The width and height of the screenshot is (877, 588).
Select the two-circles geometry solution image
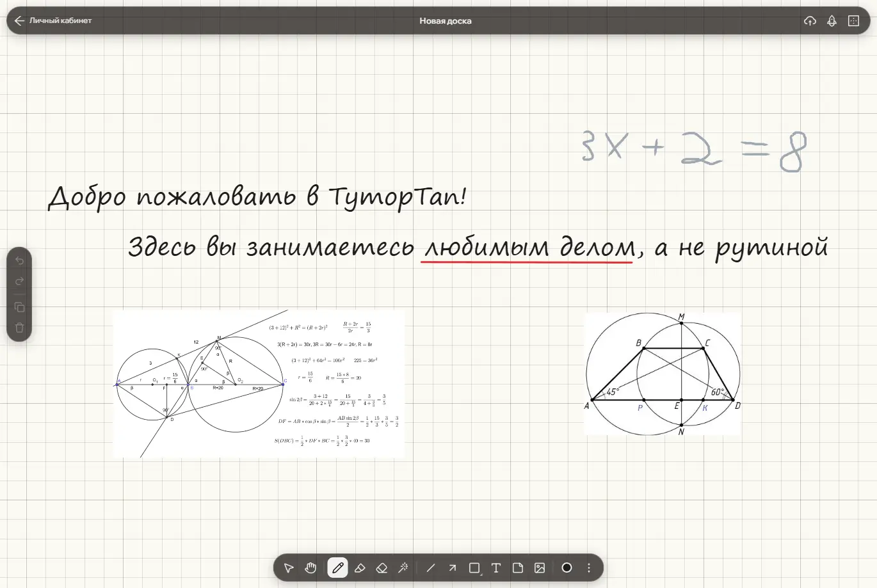point(259,384)
